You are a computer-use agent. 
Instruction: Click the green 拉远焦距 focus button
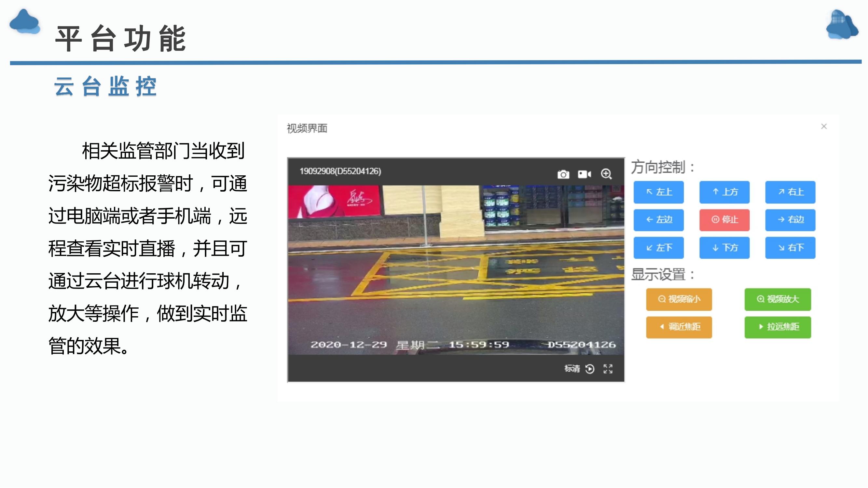click(x=778, y=327)
